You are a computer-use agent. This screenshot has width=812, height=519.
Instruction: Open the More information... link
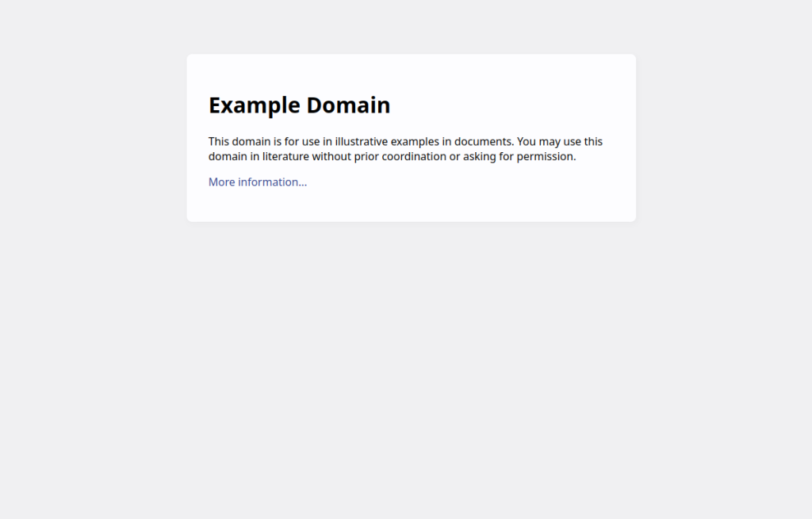click(258, 182)
